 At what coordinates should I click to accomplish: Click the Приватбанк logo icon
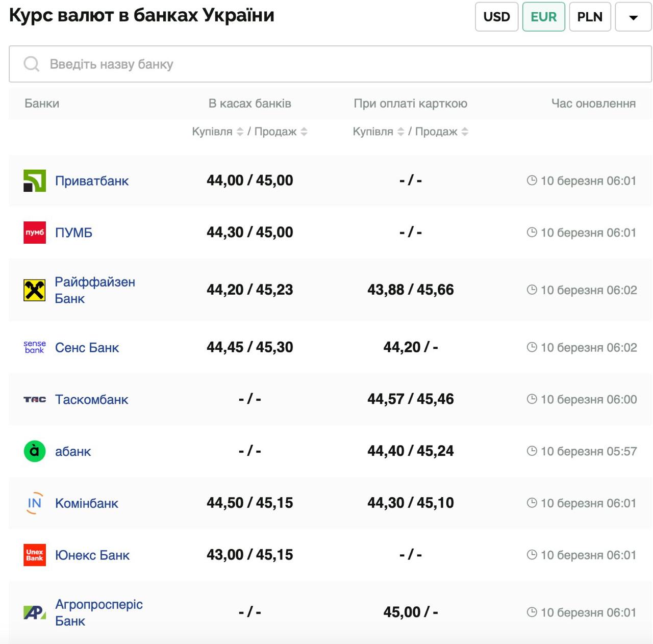35,181
